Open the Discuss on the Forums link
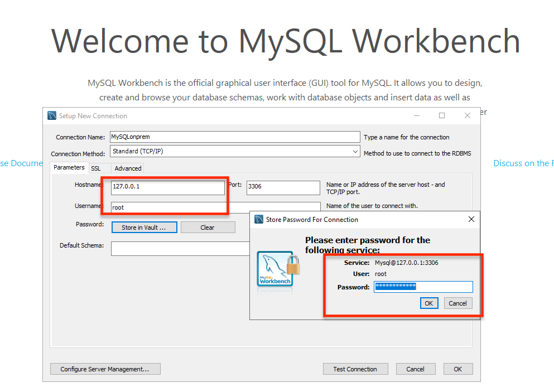Image resolution: width=554 pixels, height=392 pixels. tap(524, 163)
